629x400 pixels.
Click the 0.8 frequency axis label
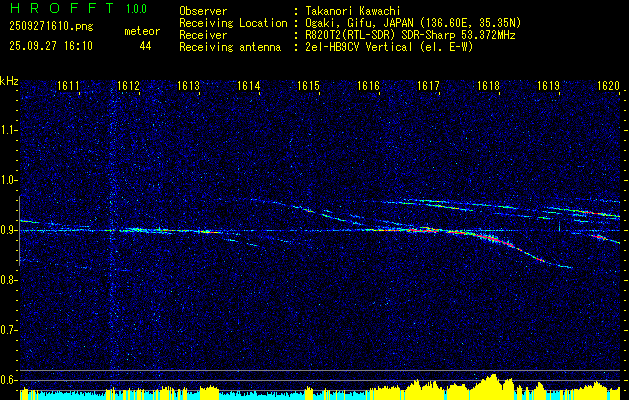tap(9, 280)
